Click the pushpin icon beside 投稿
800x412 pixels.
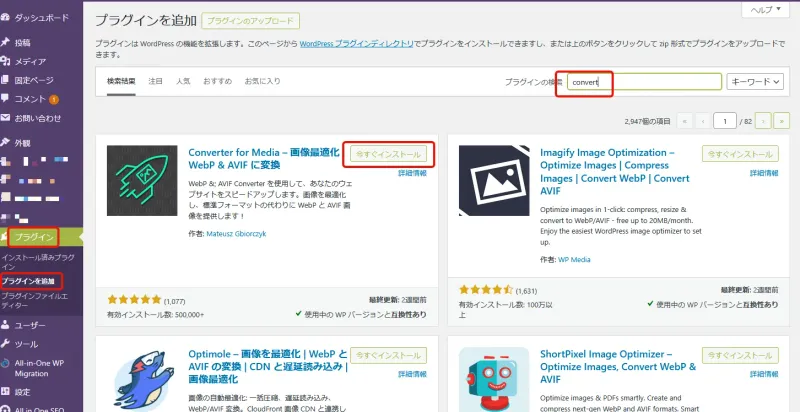pyautogui.click(x=5, y=42)
